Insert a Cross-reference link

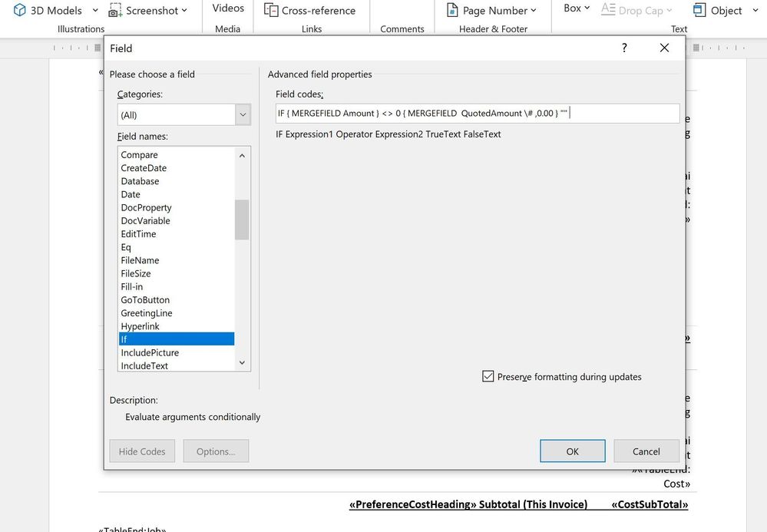coord(309,10)
